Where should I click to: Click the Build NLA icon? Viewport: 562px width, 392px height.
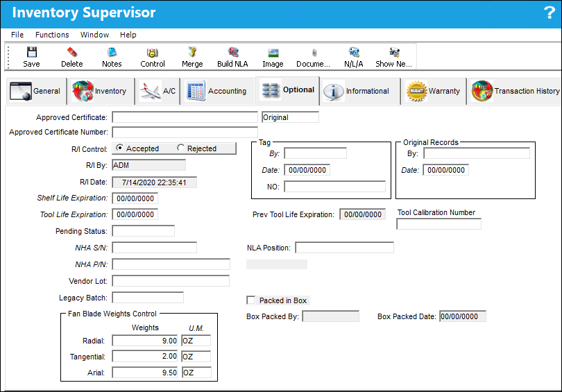[232, 52]
